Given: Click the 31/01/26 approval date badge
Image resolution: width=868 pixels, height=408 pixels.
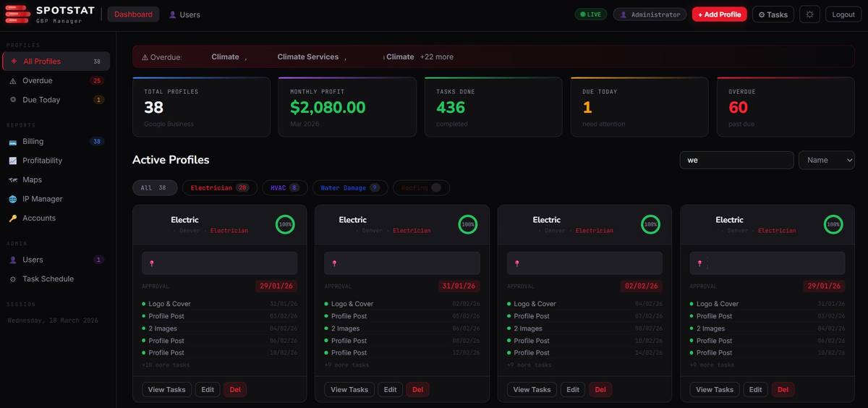Looking at the screenshot, I should click(459, 286).
